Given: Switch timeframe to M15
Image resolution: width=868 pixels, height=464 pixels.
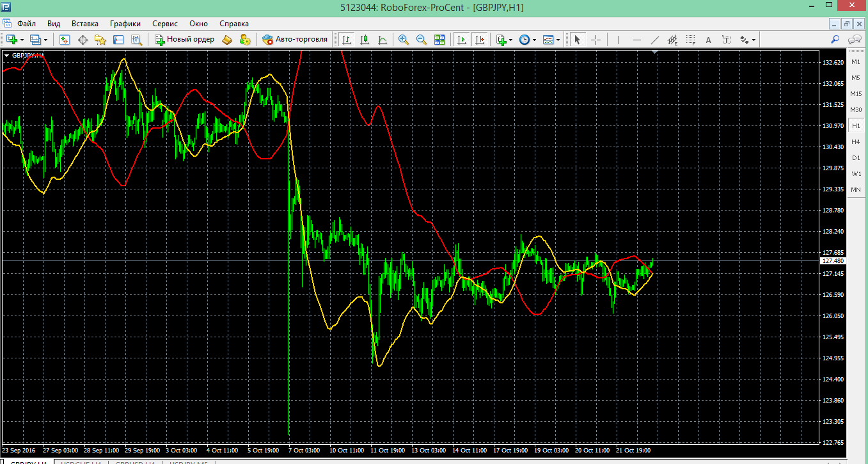Looking at the screenshot, I should 856,93.
